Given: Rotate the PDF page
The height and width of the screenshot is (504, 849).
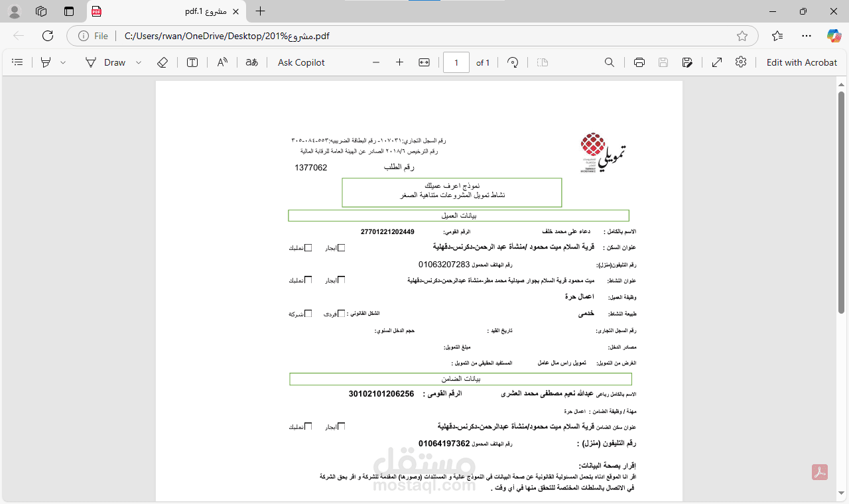Looking at the screenshot, I should point(513,62).
